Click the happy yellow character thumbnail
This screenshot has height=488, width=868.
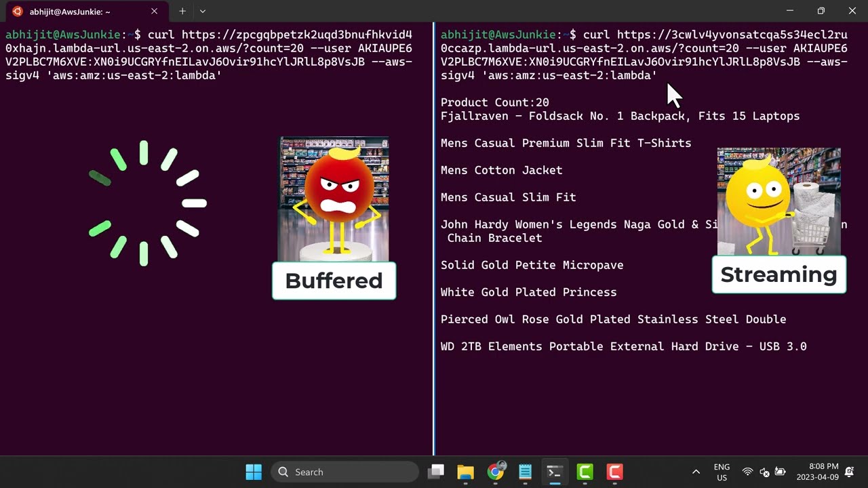point(778,201)
